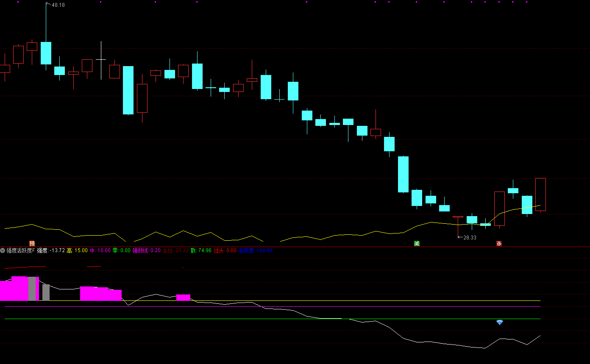Click the green 散: 74.96 label
Viewport: 590px width, 364px height.
pyautogui.click(x=201, y=250)
